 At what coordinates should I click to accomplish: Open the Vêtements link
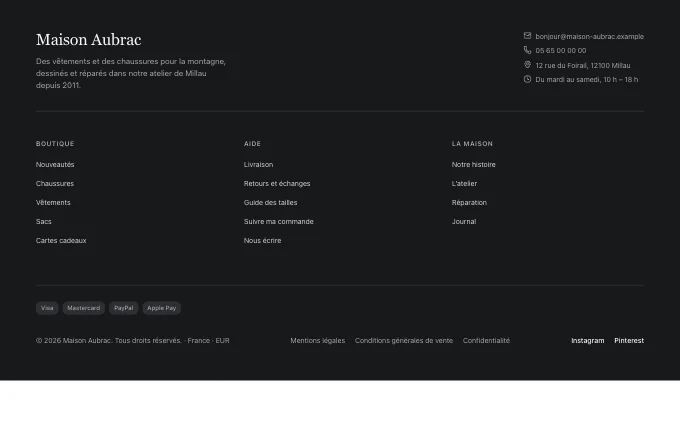(53, 203)
